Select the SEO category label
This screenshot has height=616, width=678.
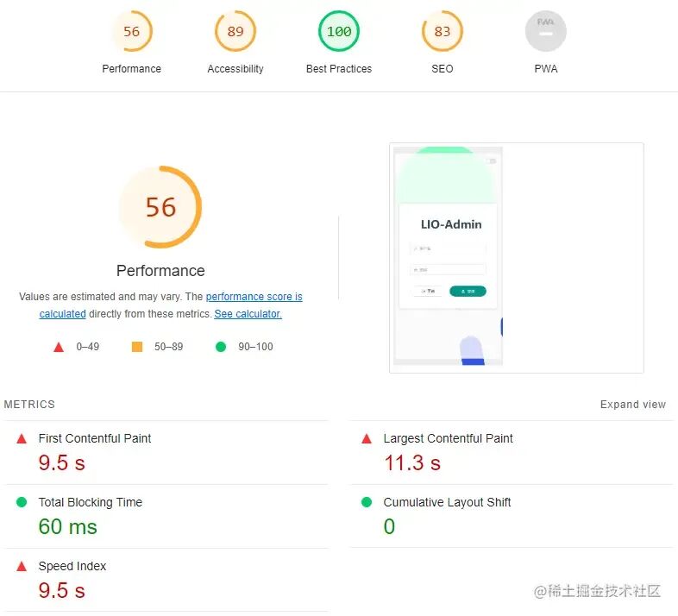pos(442,69)
